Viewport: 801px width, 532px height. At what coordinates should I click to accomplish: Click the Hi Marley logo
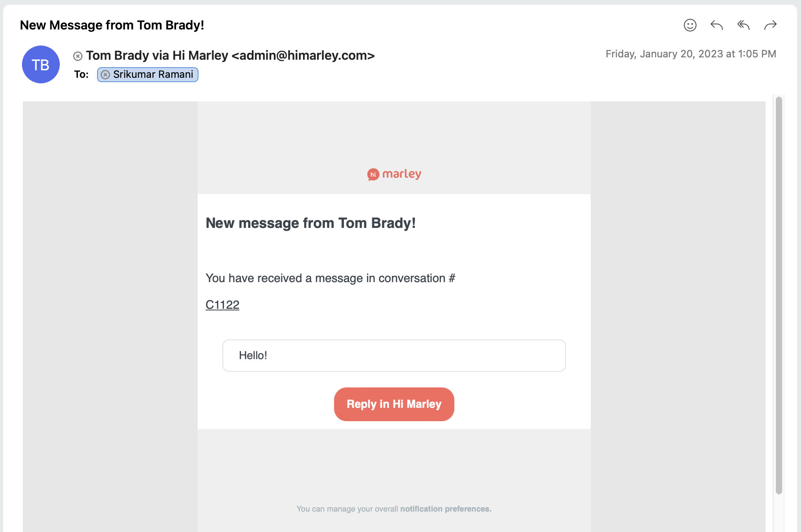(394, 174)
